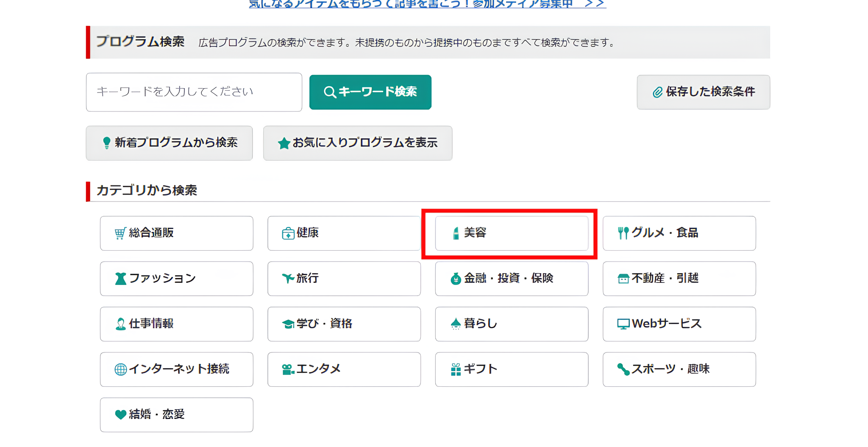Click the globe icon for インターネット接続
This screenshot has width=868, height=447.
click(x=120, y=369)
